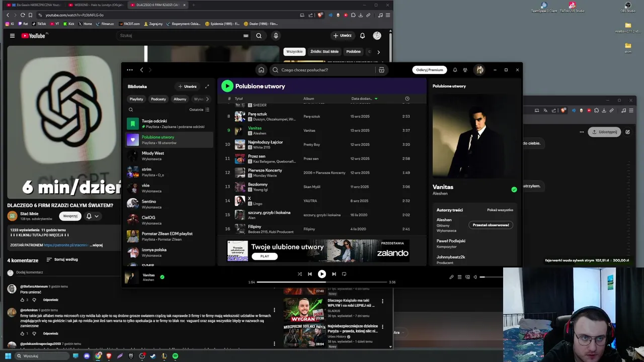Open Ostatnie sort dropdown in library
The width and height of the screenshot is (644, 362).
(199, 110)
